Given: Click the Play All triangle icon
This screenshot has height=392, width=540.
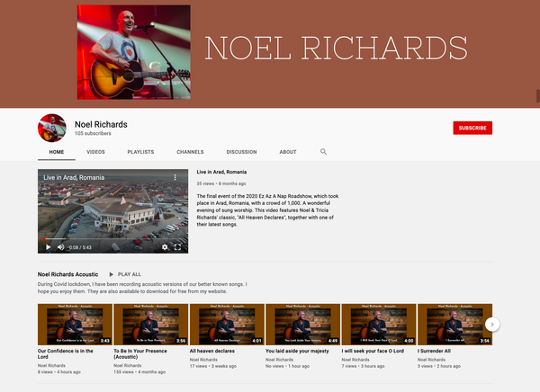Looking at the screenshot, I should pos(112,274).
